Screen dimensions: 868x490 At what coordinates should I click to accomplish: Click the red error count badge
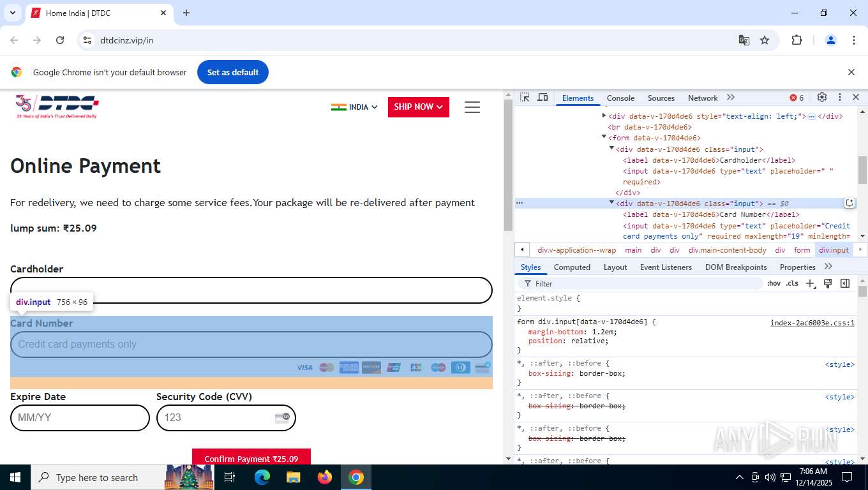797,98
